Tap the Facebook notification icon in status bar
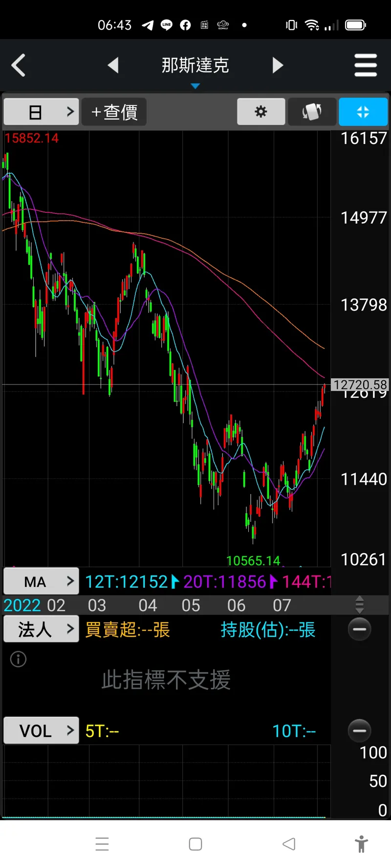 185,25
